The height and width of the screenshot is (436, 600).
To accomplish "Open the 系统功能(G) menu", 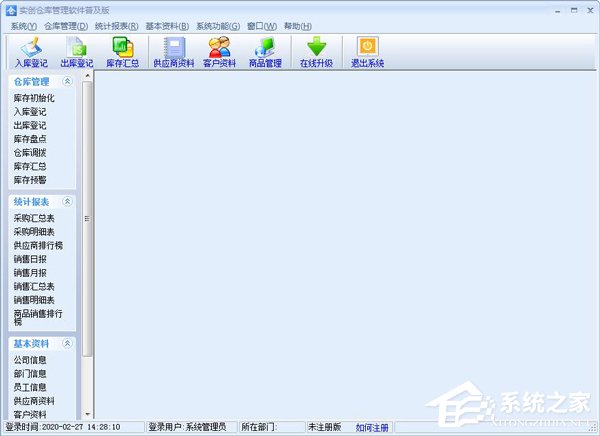I will [218, 26].
